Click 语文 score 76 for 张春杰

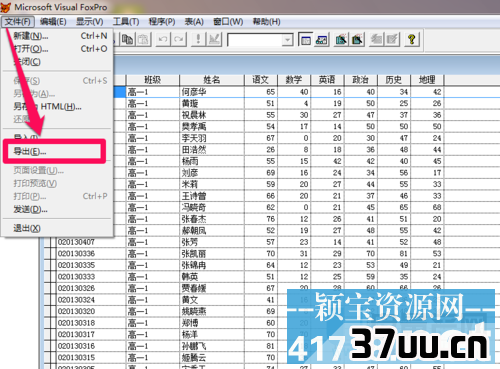point(261,219)
